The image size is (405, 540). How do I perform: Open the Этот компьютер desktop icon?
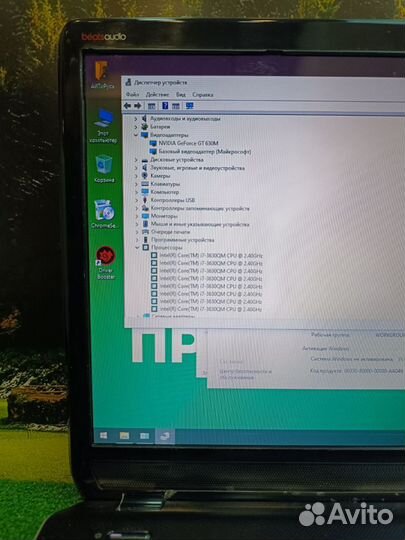point(103,126)
